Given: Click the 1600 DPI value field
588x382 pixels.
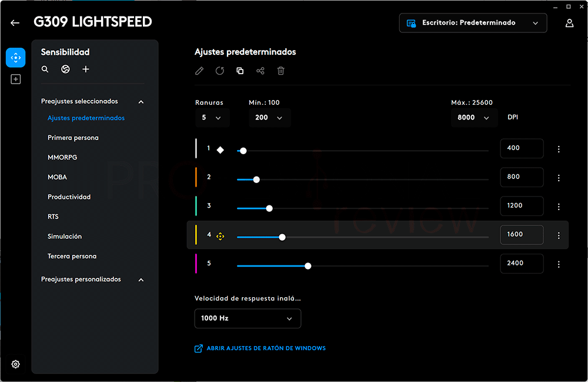Looking at the screenshot, I should pyautogui.click(x=522, y=234).
